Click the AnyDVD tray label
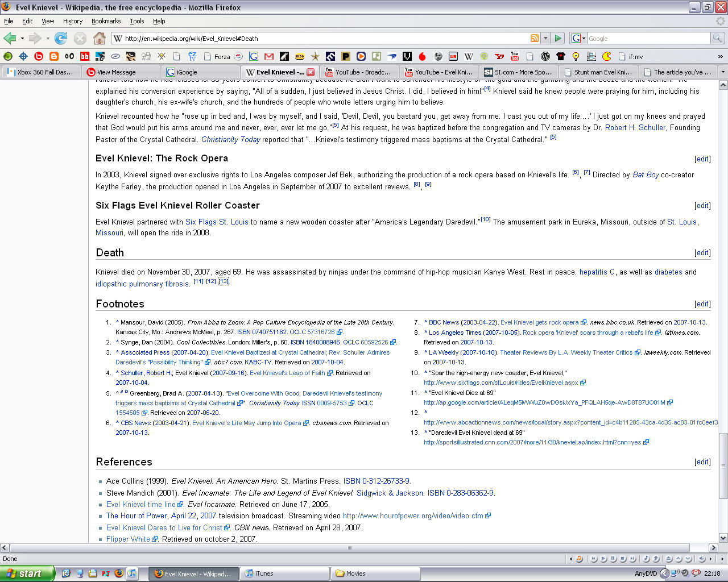The height and width of the screenshot is (582, 728). pos(646,573)
